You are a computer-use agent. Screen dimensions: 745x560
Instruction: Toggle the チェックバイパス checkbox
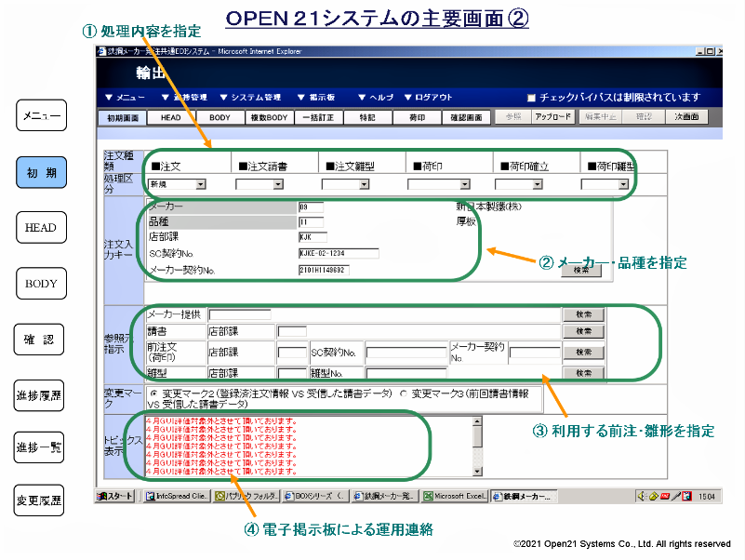[531, 98]
